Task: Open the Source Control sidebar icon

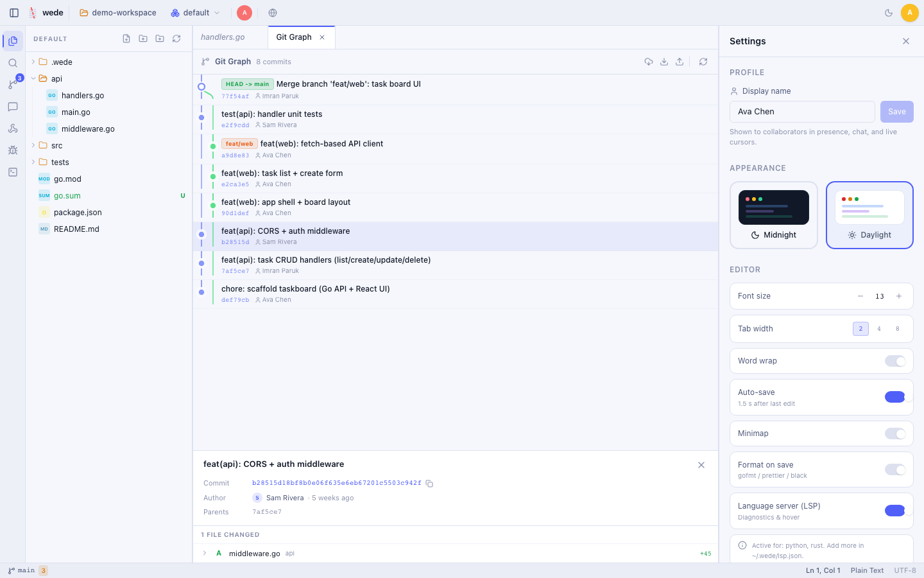Action: click(x=13, y=85)
